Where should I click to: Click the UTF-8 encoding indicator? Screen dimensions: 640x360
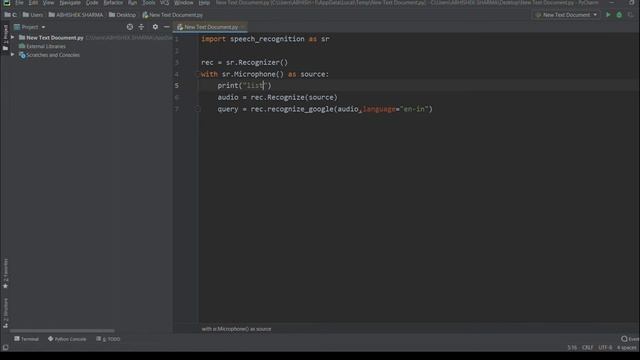605,348
